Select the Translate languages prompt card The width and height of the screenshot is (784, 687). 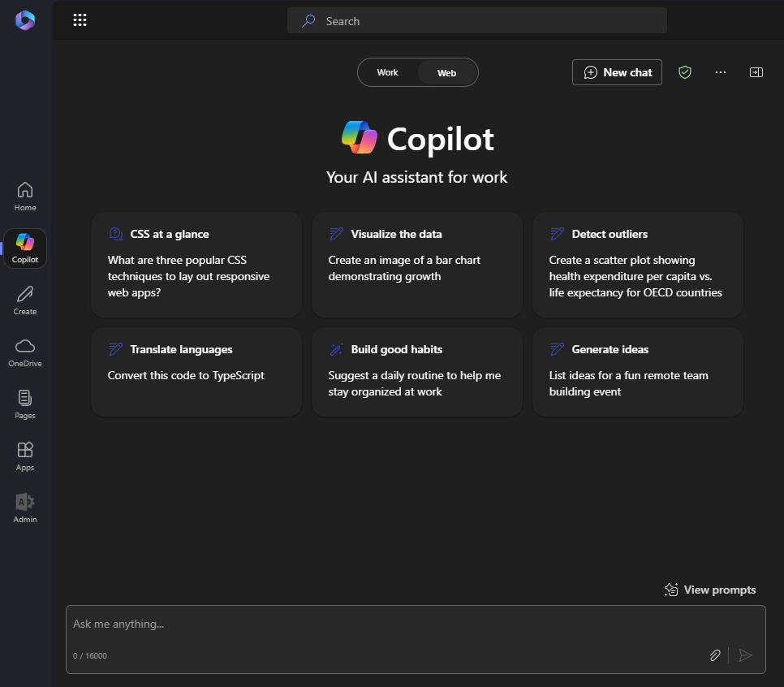196,372
